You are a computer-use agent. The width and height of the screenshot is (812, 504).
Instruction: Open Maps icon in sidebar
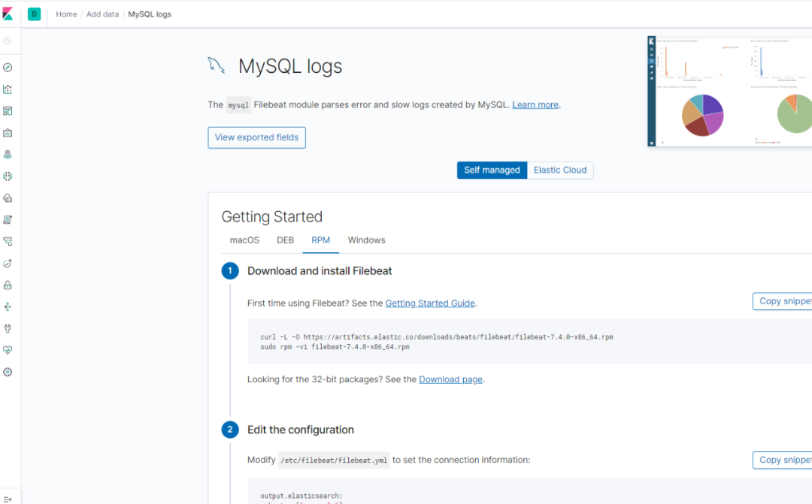(x=8, y=155)
